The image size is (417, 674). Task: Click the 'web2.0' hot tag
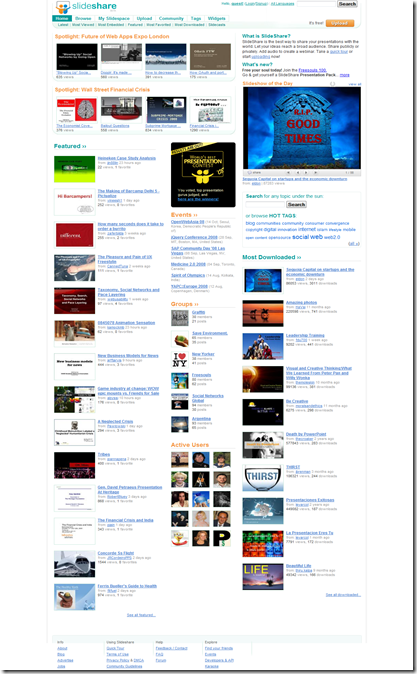[x=332, y=237]
